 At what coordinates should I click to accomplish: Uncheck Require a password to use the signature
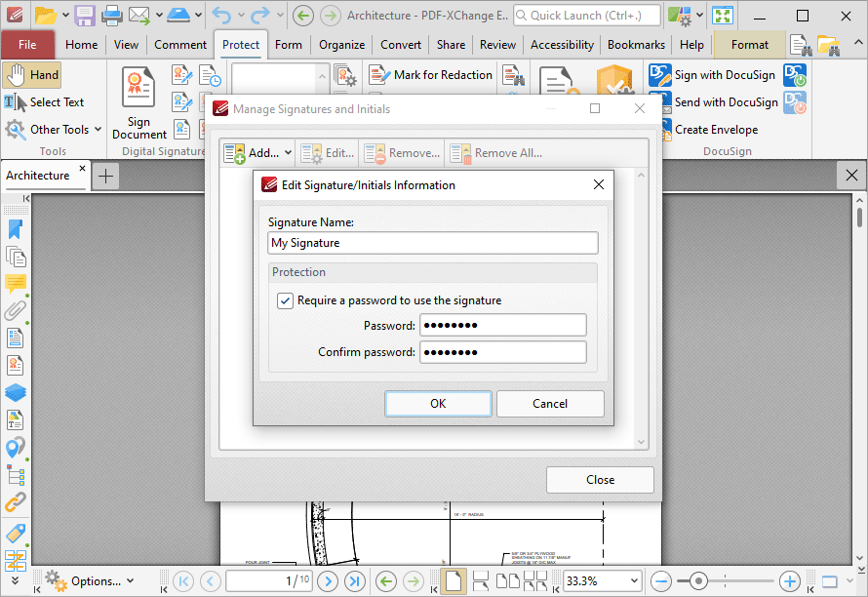(285, 300)
